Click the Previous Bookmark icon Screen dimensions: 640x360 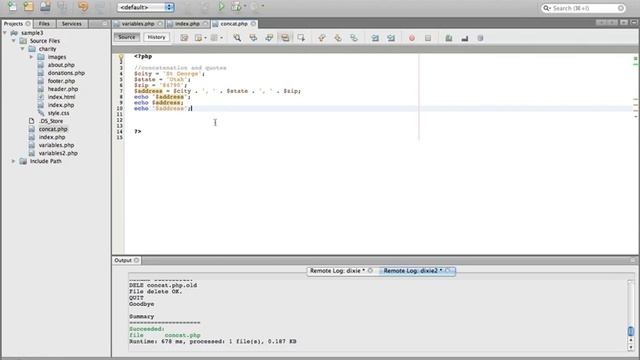(x=322, y=38)
